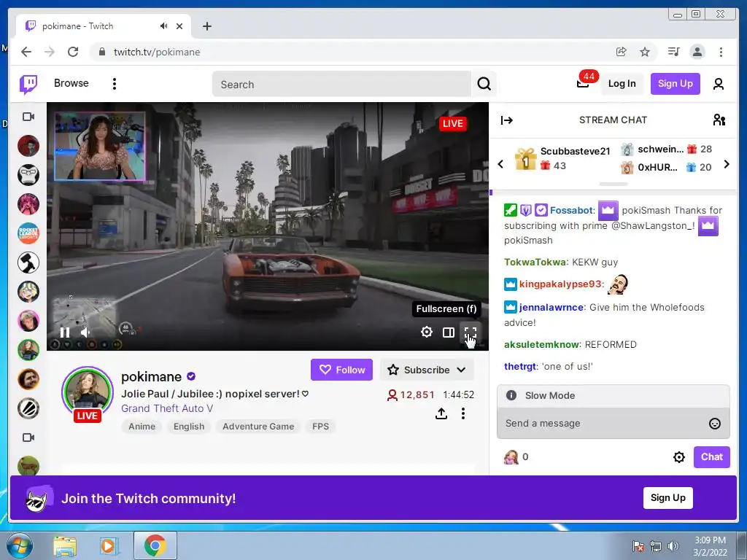747x560 pixels.
Task: Click the mute tab speaker icon
Action: 164,26
